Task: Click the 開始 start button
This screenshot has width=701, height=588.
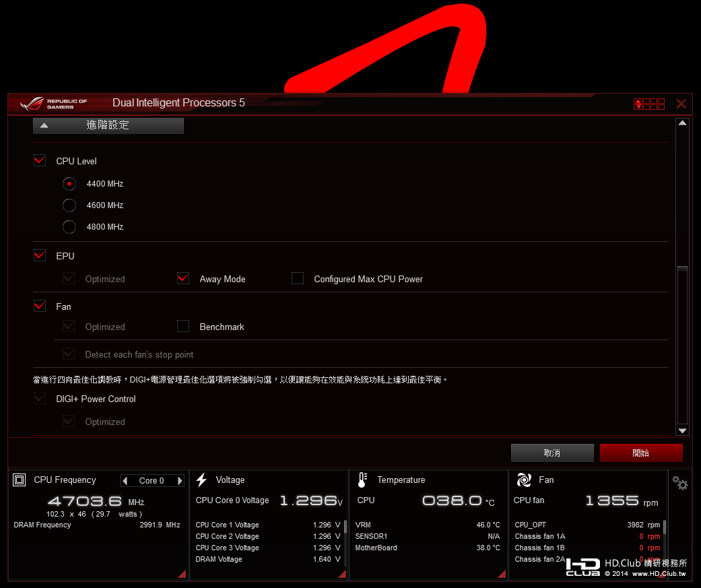Action: [641, 453]
